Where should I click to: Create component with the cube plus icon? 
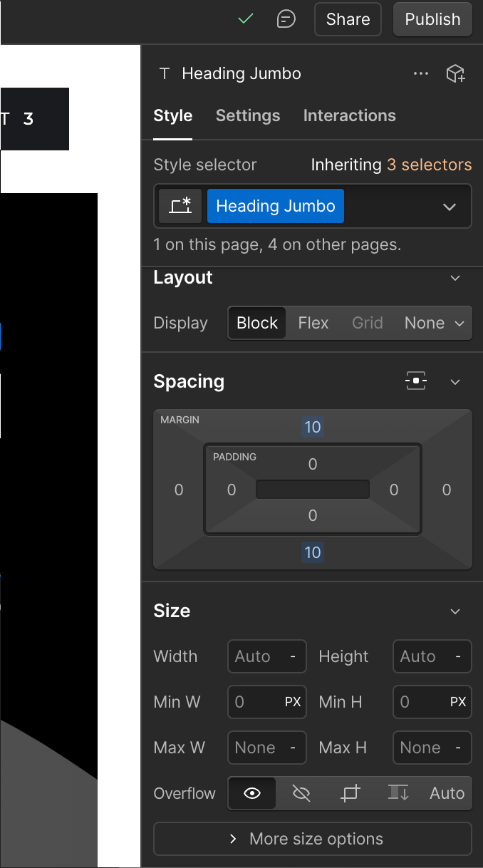[455, 73]
